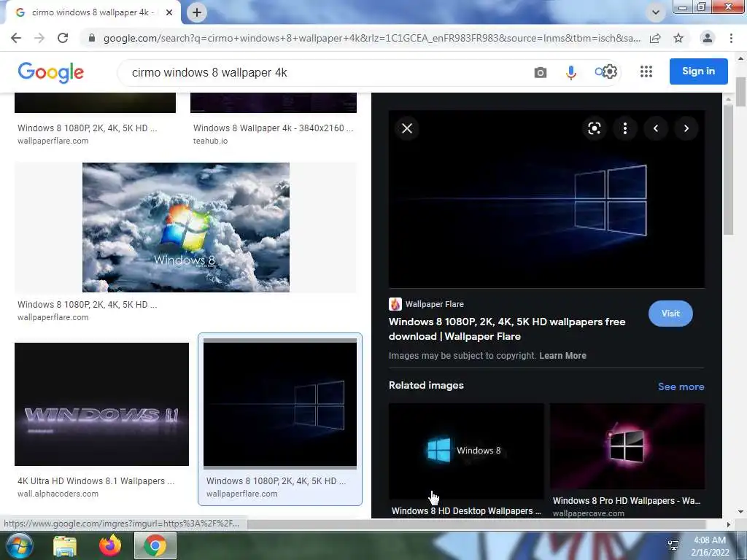The image size is (747, 560).
Task: Click the Sign in button
Action: [x=698, y=71]
